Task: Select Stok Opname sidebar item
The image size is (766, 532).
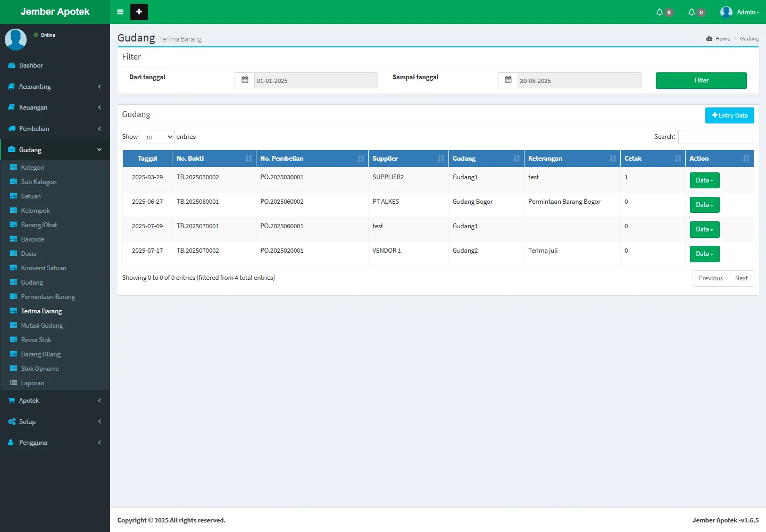Action: [x=40, y=369]
